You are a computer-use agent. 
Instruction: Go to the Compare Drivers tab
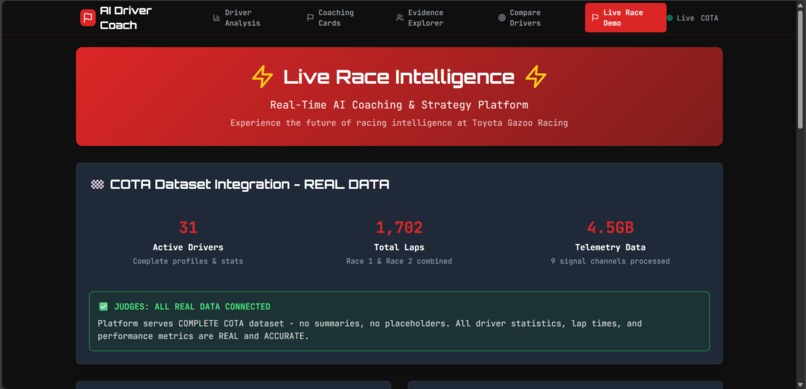pos(520,18)
